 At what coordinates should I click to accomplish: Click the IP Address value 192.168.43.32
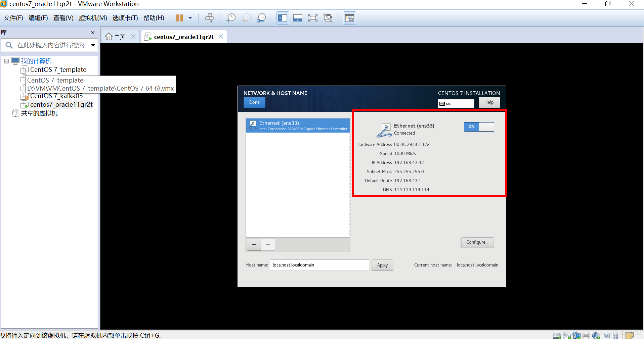(409, 163)
